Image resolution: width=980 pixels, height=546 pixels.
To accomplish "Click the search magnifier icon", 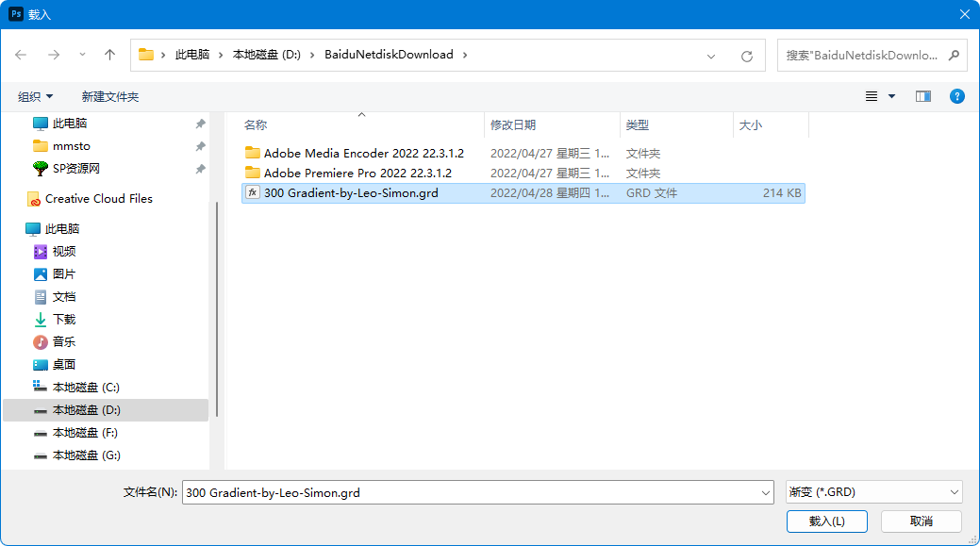I will (x=954, y=55).
